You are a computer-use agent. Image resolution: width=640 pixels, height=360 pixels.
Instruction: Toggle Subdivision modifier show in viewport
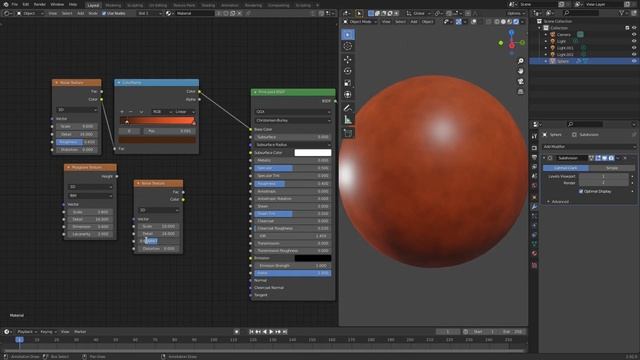point(604,158)
